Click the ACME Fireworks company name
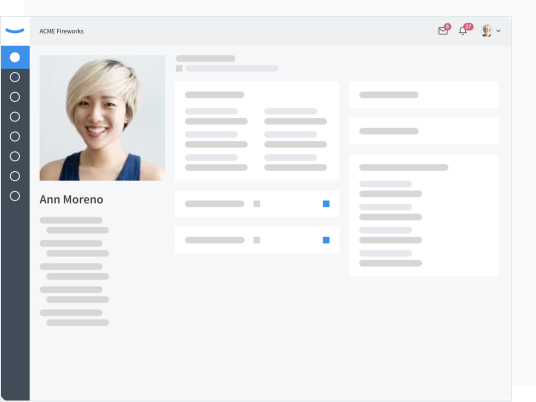 [x=62, y=31]
